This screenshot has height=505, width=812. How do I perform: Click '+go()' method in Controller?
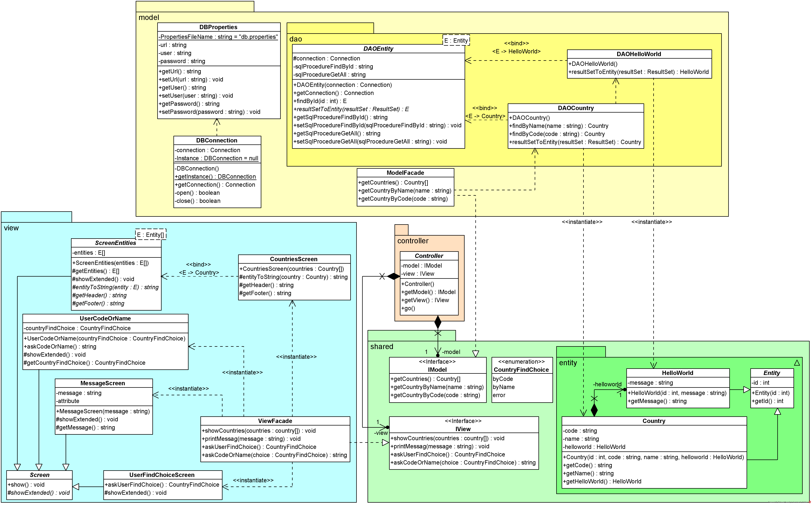(408, 308)
